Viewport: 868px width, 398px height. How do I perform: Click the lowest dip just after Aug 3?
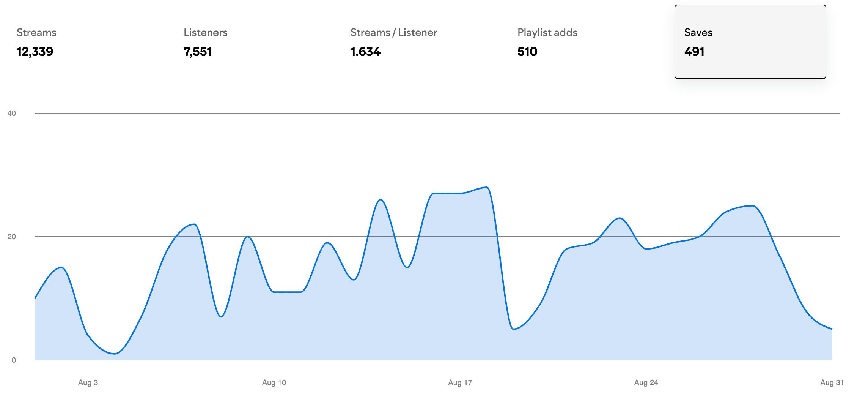coord(115,354)
